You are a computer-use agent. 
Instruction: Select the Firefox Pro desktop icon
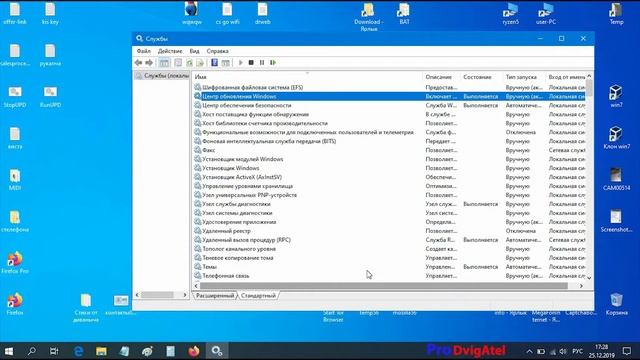[15, 263]
